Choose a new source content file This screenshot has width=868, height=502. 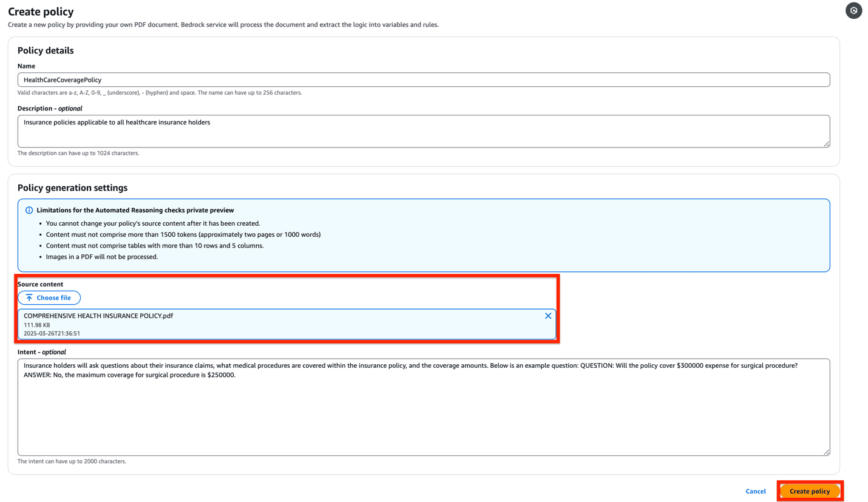click(49, 297)
